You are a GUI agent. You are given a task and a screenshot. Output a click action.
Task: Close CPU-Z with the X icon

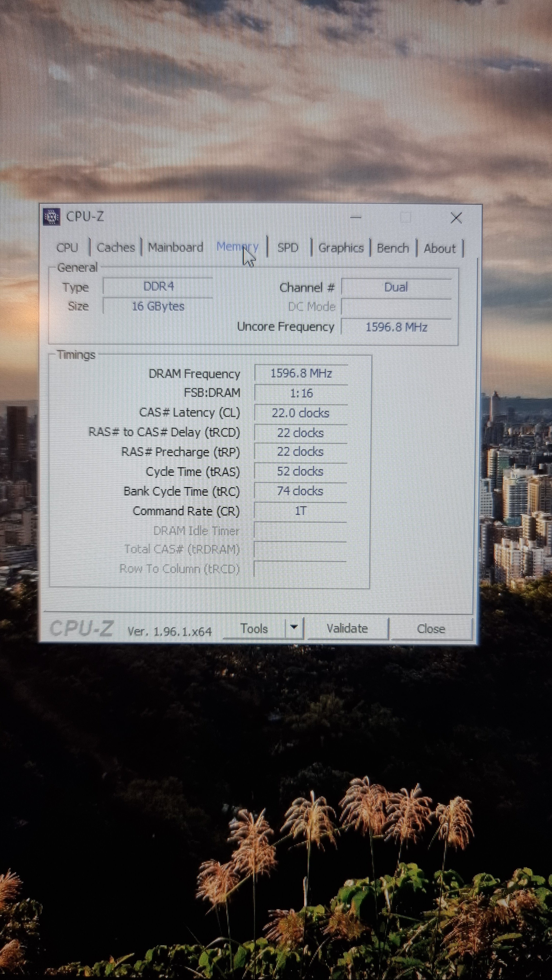pos(456,218)
